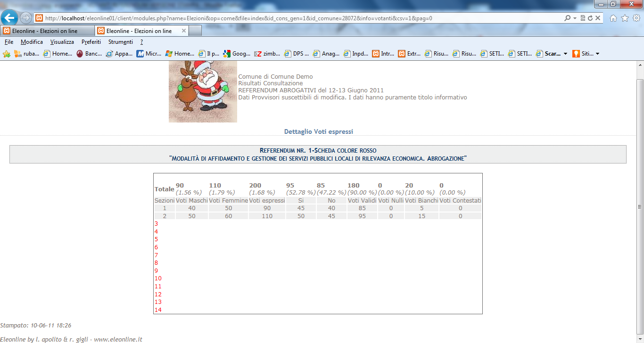Click the browser Back arrow button
Viewport: 644px width, 343px height.
(10, 18)
